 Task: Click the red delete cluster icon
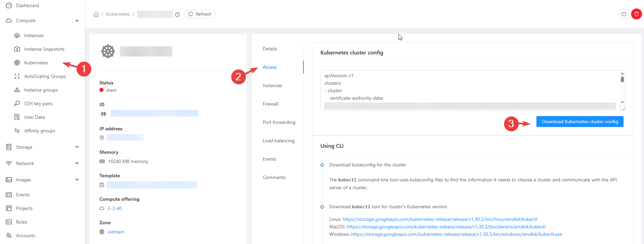636,14
